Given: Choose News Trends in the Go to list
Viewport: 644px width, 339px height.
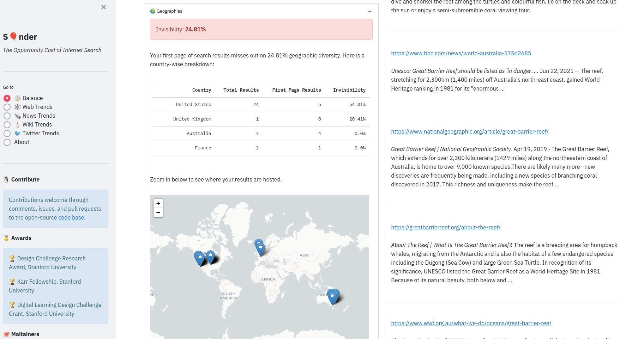Looking at the screenshot, I should [7, 116].
